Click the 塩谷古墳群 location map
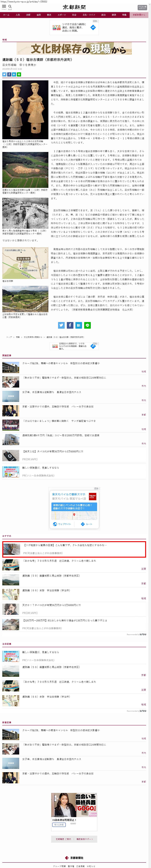This screenshot has width=151, height=868. coord(25,263)
